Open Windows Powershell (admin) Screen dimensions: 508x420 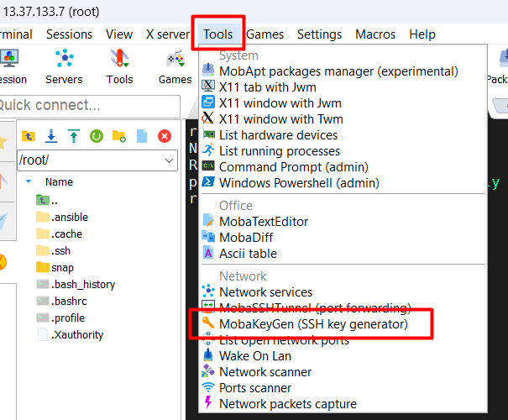343,183
